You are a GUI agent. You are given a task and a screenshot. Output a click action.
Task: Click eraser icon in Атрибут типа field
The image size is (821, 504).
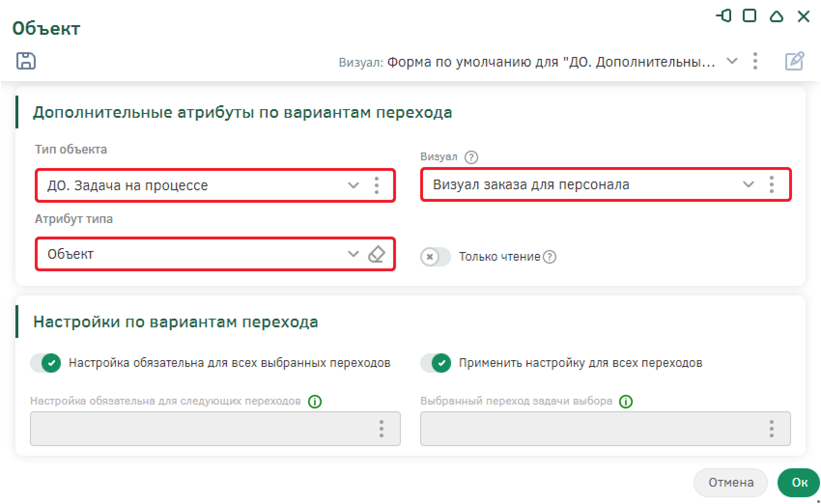coord(377,254)
